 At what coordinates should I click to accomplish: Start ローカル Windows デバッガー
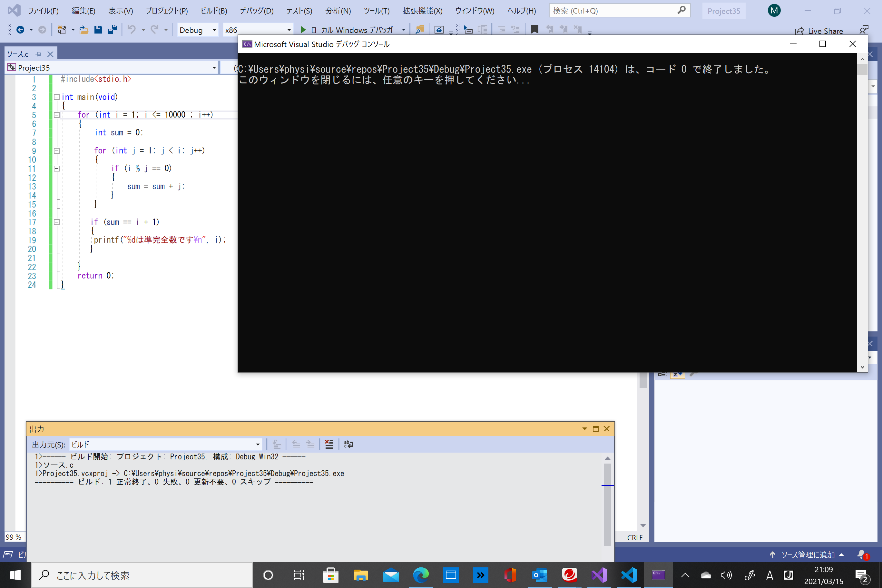(349, 30)
